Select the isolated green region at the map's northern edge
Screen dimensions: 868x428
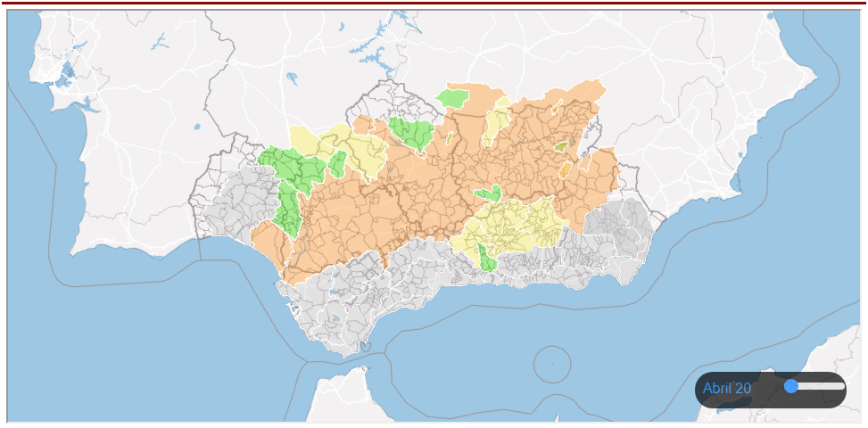[x=452, y=98]
